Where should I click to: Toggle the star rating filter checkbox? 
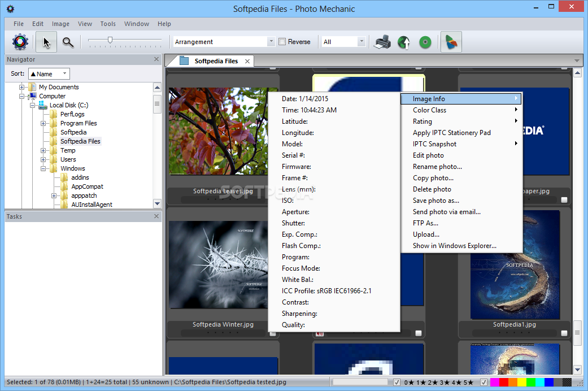[397, 383]
